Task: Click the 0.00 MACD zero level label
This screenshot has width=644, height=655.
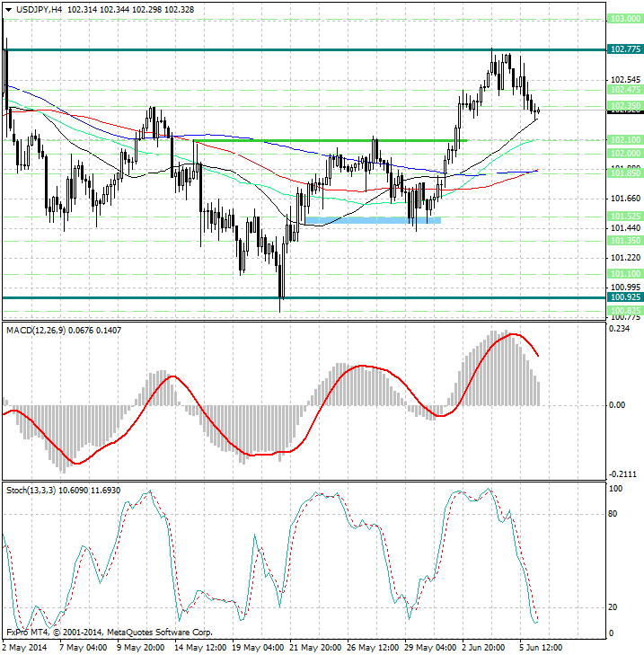Action: (x=617, y=405)
